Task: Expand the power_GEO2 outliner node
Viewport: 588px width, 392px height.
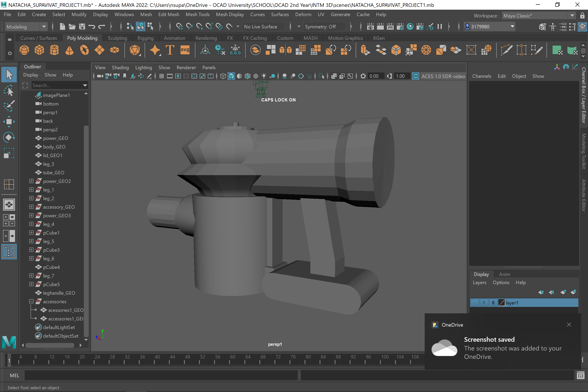Action: pyautogui.click(x=31, y=181)
